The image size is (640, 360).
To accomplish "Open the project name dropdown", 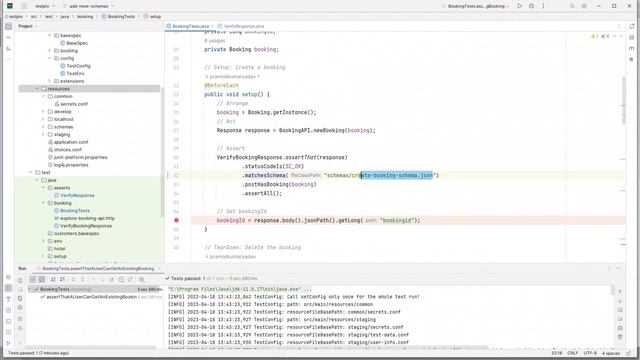I will [44, 6].
